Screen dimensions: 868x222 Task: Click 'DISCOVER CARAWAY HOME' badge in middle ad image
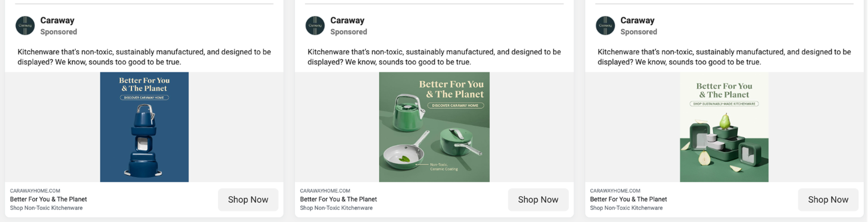(455, 105)
